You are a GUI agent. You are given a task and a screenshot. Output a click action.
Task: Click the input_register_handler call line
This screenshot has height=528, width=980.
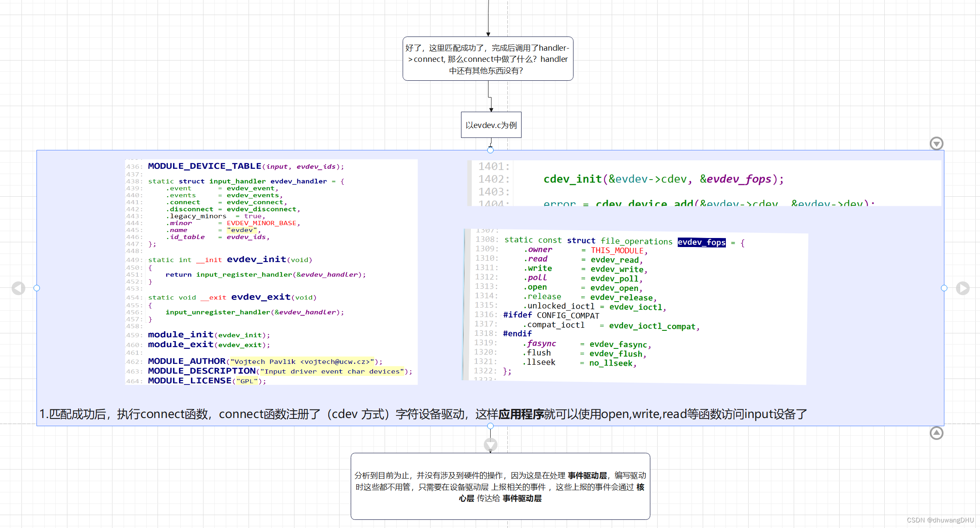pyautogui.click(x=266, y=275)
